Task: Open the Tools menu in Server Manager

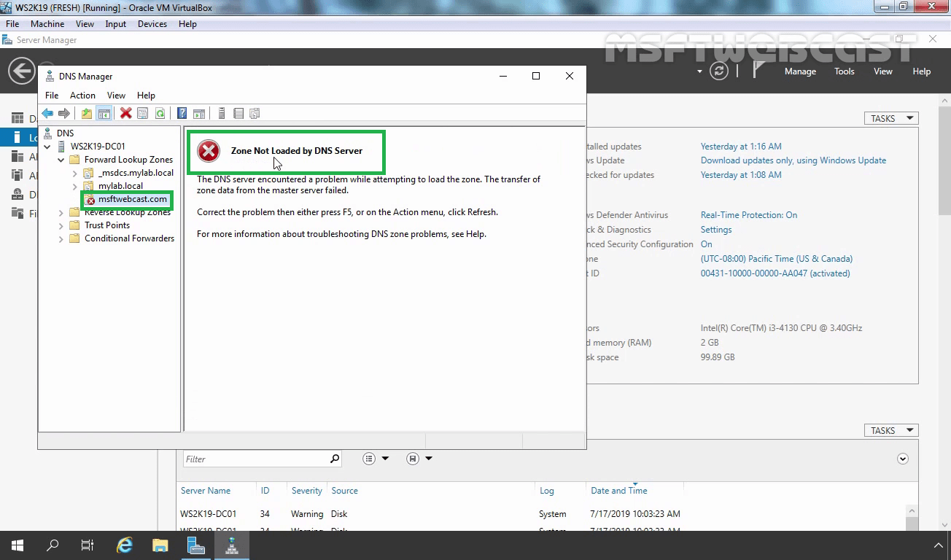Action: (x=845, y=71)
